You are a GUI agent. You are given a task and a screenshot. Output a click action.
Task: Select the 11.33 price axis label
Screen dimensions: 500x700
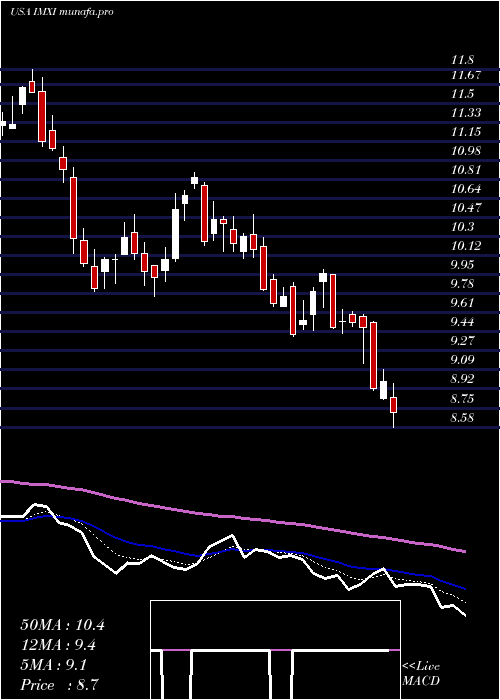(466, 113)
